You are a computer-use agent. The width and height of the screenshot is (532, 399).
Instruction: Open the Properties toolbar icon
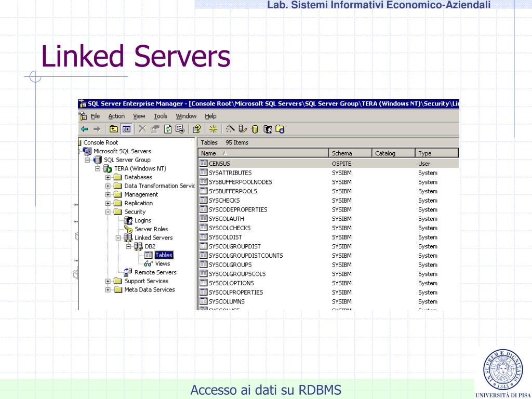click(155, 129)
